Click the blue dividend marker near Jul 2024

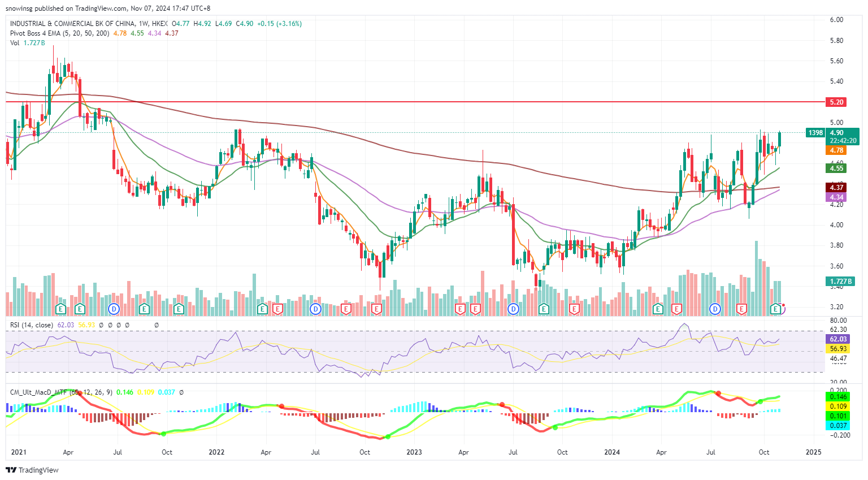[715, 309]
